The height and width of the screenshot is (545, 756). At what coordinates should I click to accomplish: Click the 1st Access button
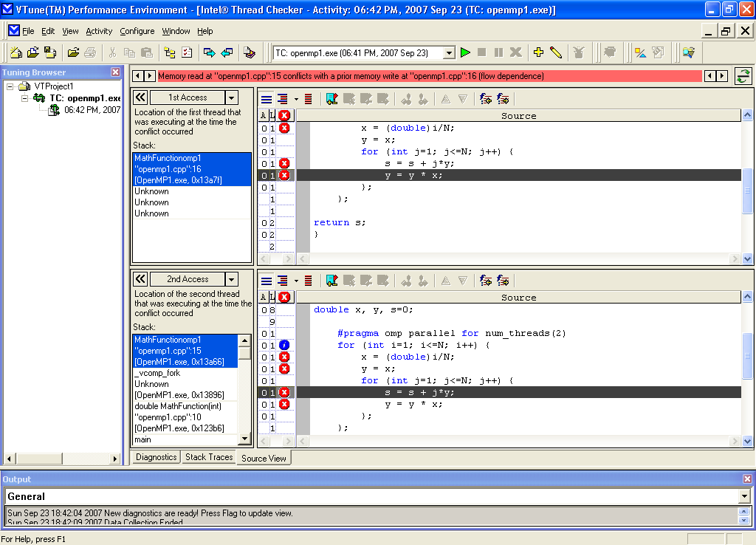click(188, 97)
